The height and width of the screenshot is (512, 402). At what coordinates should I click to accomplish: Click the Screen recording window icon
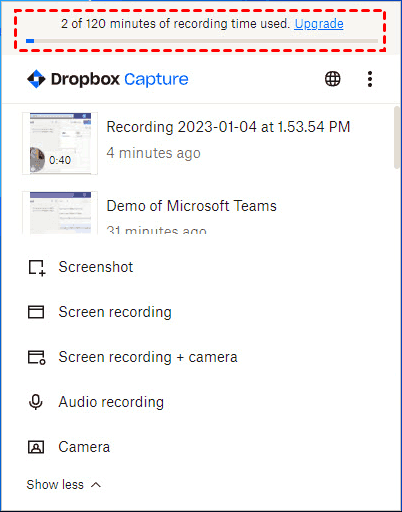coord(36,312)
